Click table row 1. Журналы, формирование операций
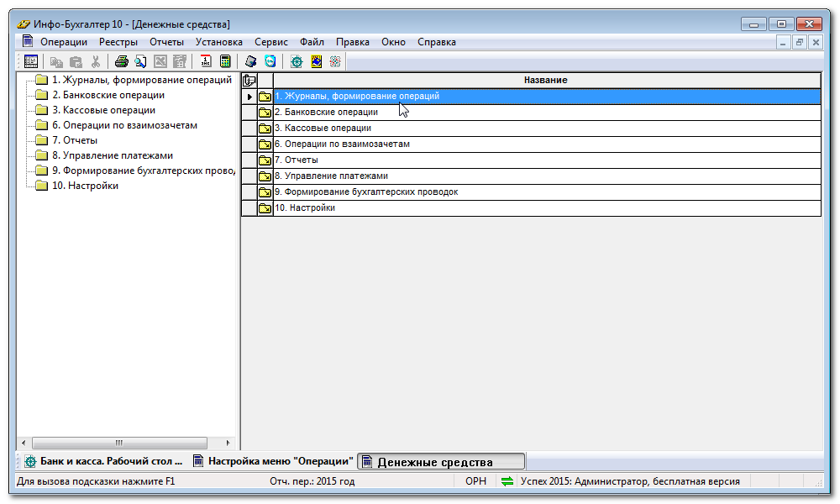This screenshot has height=504, width=840. pyautogui.click(x=547, y=97)
